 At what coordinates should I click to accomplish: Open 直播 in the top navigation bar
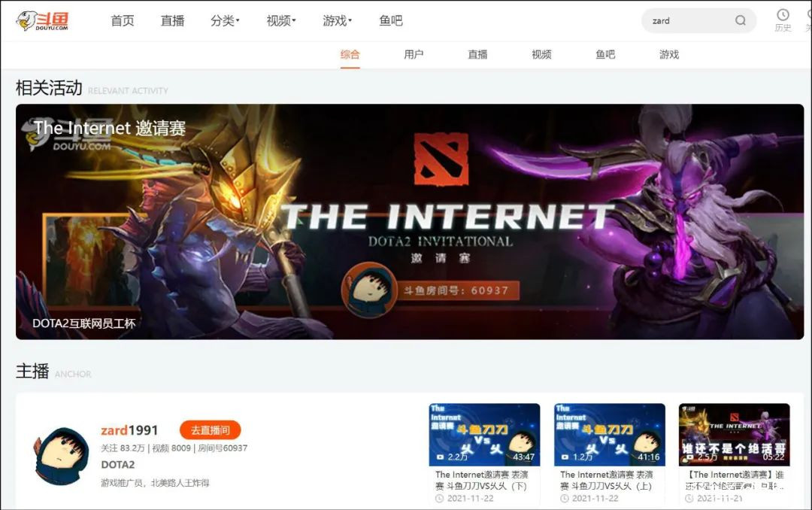pyautogui.click(x=172, y=21)
